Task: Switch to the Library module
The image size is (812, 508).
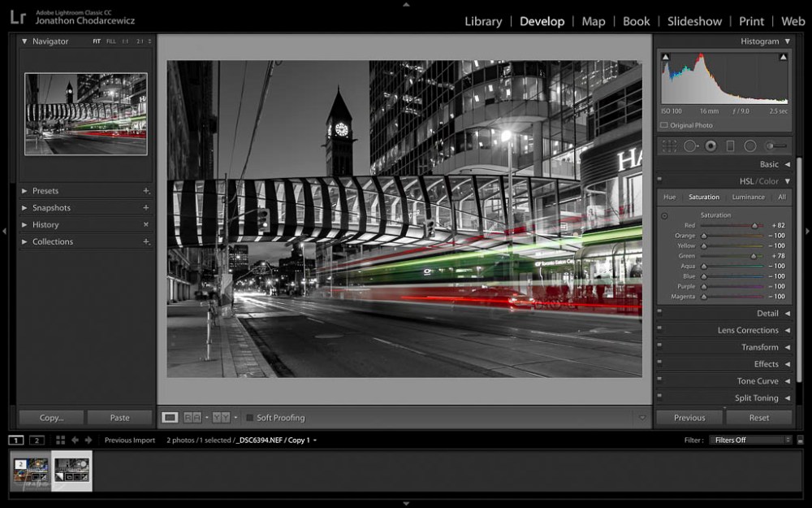Action: click(x=482, y=21)
